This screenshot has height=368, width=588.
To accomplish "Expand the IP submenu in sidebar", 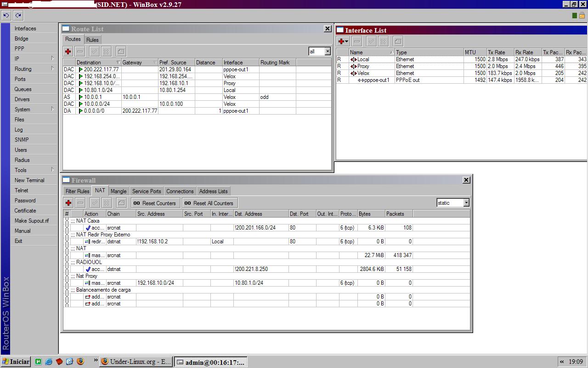I will pyautogui.click(x=52, y=58).
